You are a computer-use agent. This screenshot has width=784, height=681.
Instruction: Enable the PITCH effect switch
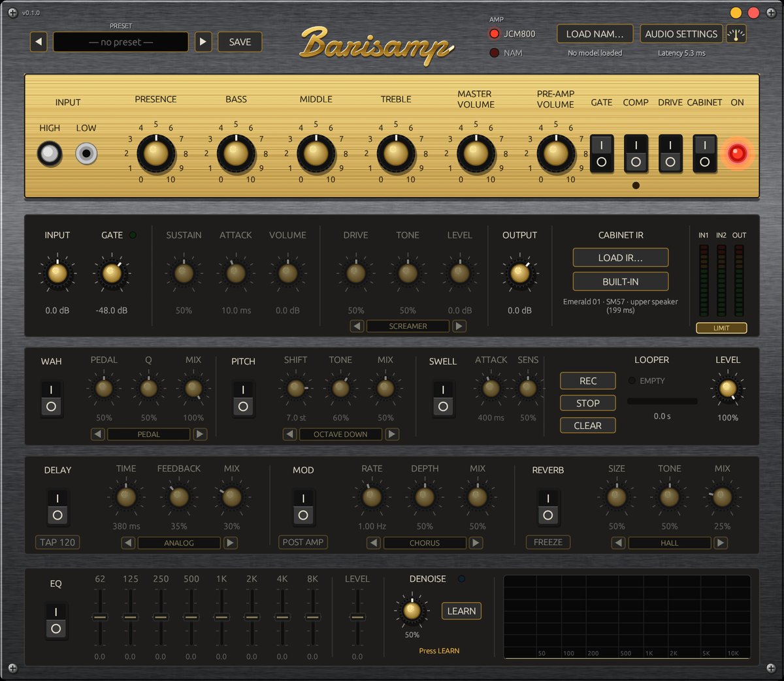click(243, 398)
